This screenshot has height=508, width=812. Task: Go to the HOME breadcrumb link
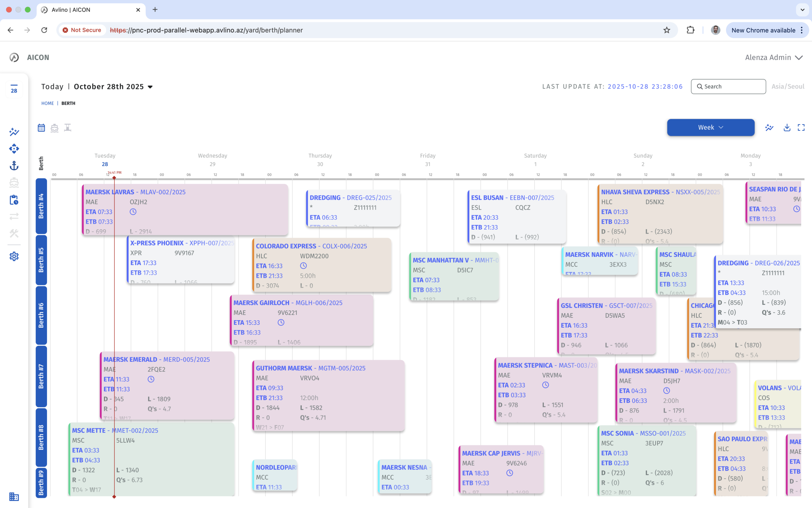click(x=47, y=103)
